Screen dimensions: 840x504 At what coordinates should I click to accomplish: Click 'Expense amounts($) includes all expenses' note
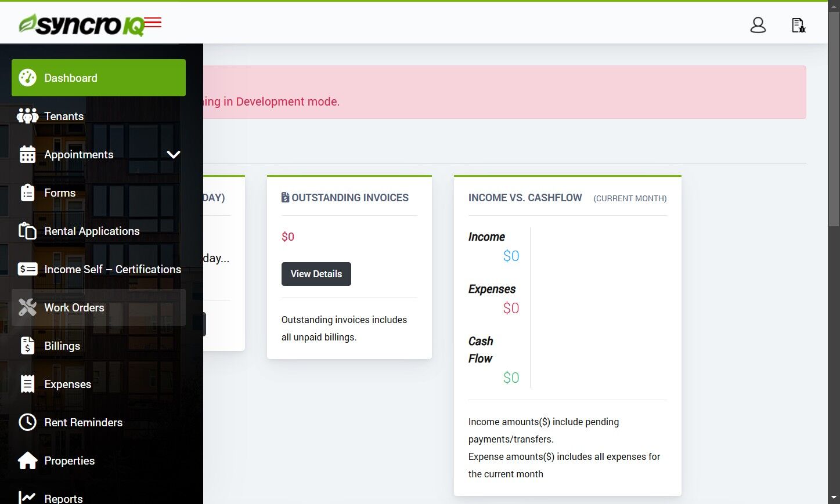click(x=564, y=465)
